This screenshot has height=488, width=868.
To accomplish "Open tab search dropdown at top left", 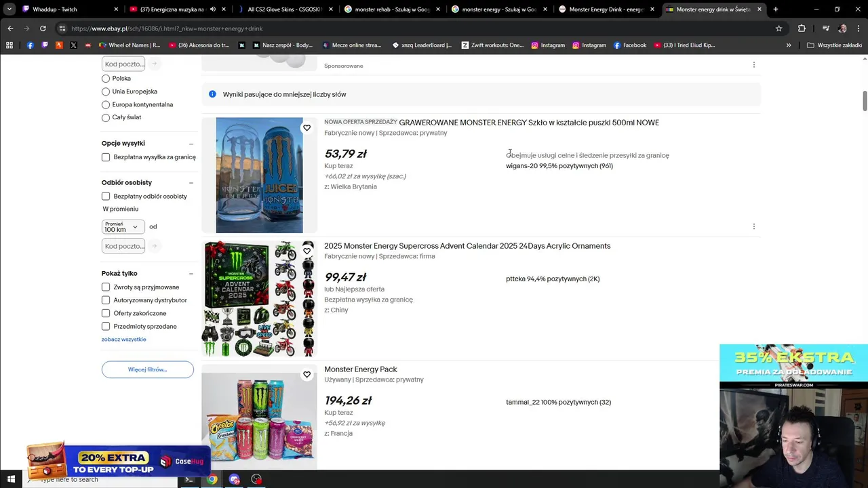I will 9,9.
